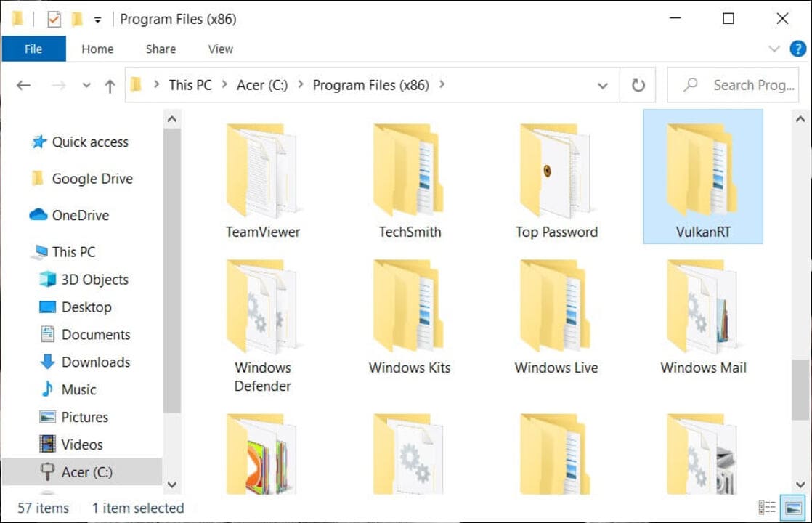Open Music in navigation pane

pyautogui.click(x=68, y=389)
